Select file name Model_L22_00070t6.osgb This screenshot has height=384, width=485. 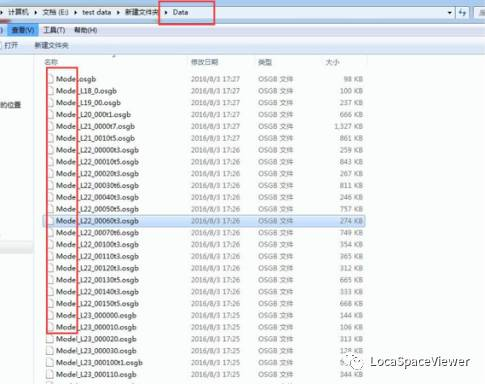[x=97, y=233]
